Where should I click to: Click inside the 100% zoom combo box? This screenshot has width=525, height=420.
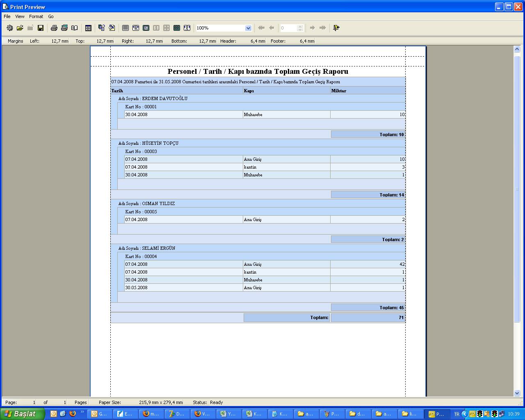[x=219, y=28]
